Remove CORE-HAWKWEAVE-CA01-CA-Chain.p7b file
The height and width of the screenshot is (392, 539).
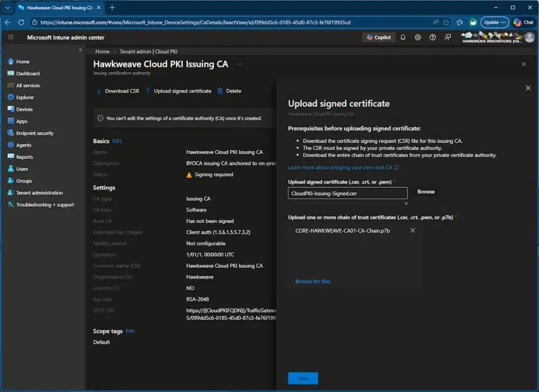(413, 230)
